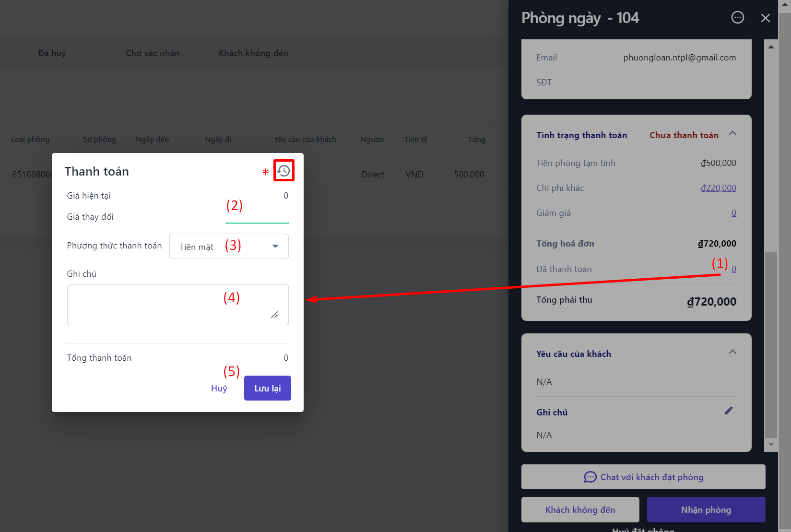This screenshot has height=532, width=791.
Task: Collapse Yêu cầu của khách section
Action: pyautogui.click(x=732, y=352)
